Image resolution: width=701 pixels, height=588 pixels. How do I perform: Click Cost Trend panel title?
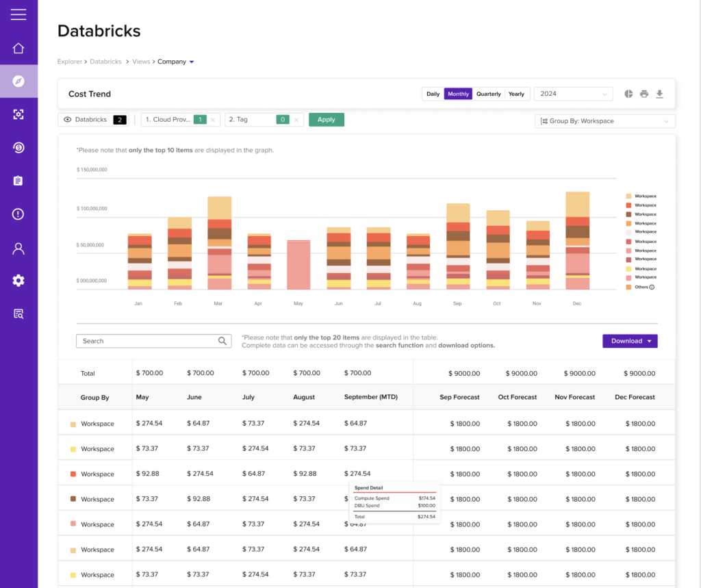tap(90, 94)
